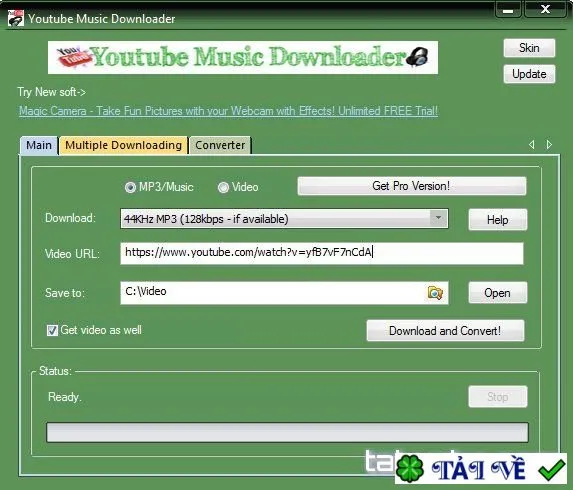This screenshot has width=573, height=490.
Task: Click the browse folder icon in Save to field
Action: 435,293
